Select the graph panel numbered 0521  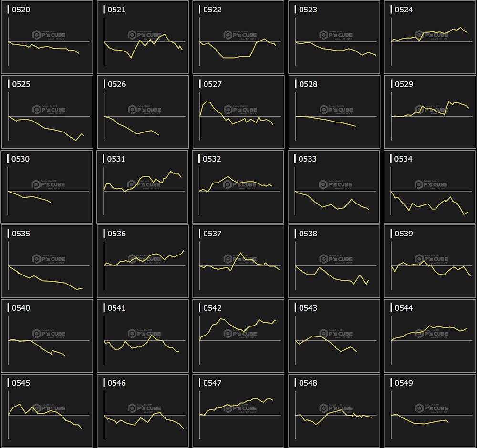pyautogui.click(x=143, y=37)
